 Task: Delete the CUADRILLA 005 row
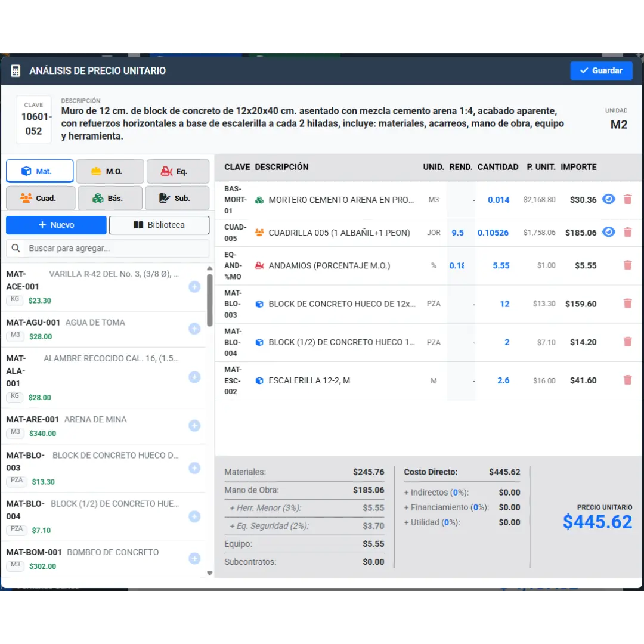(627, 233)
